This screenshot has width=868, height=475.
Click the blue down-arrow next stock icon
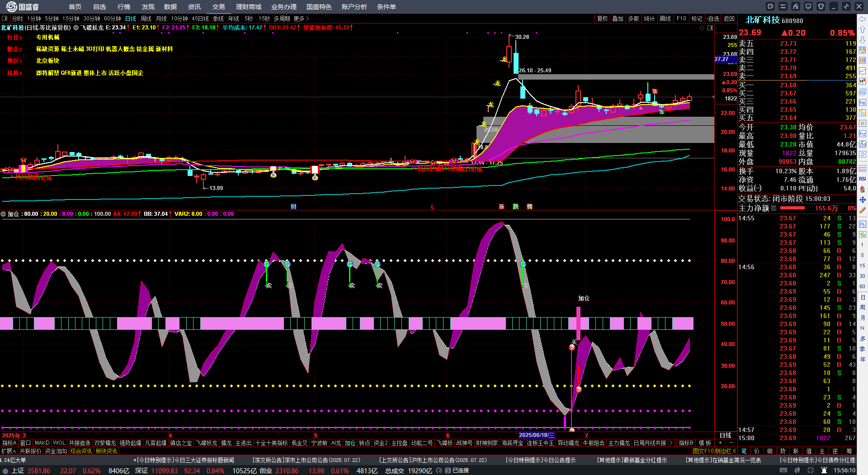(x=863, y=40)
